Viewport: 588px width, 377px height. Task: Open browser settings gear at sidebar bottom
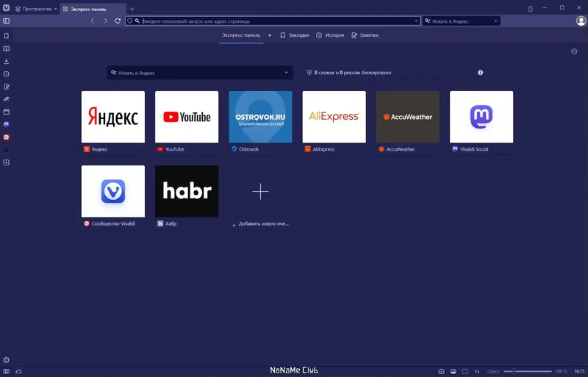pyautogui.click(x=7, y=360)
